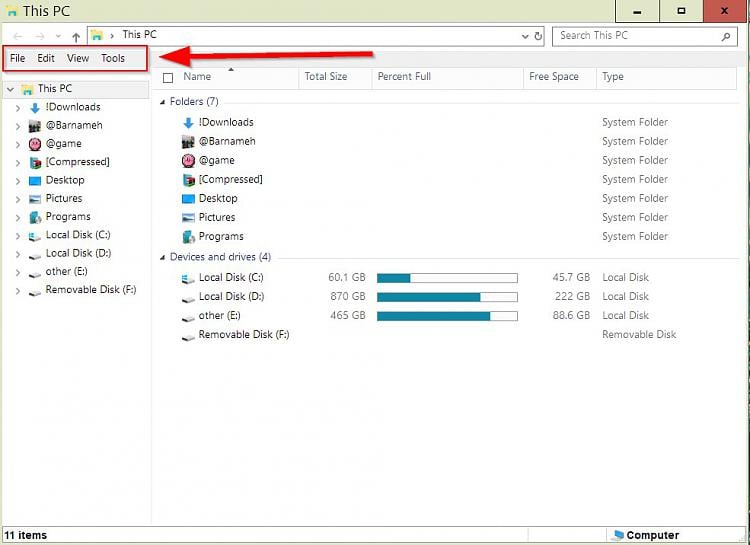Click Pictures label in navigation tree

point(64,198)
